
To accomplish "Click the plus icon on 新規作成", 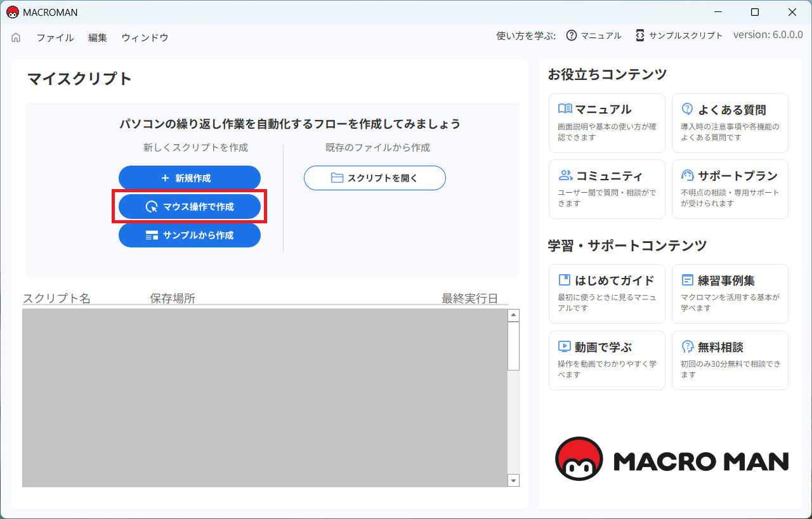I will pyautogui.click(x=165, y=178).
